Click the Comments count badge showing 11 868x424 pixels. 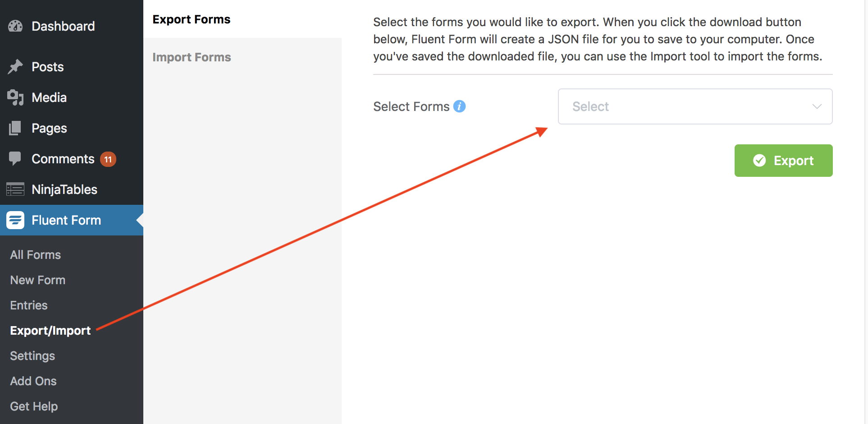[x=108, y=159]
